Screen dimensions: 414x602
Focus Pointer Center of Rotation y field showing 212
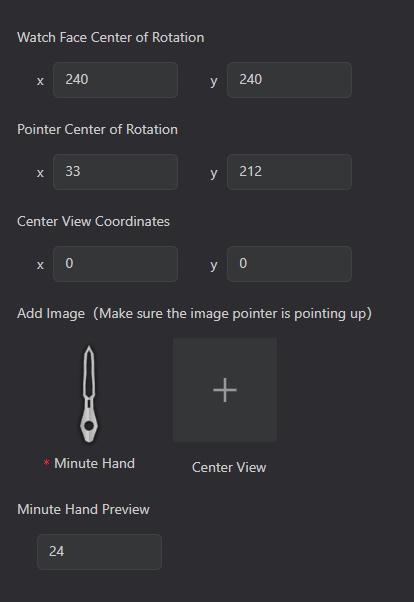click(x=289, y=172)
